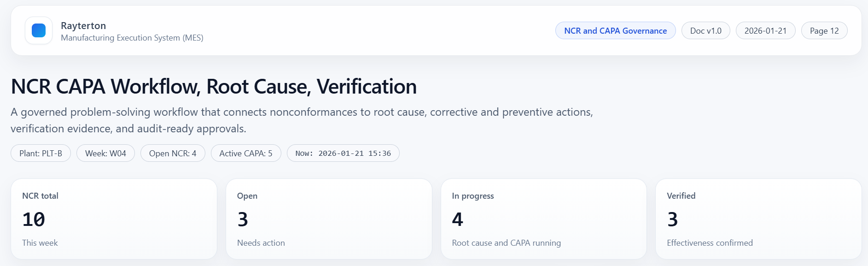Select the Plant: PLT-B chip
The height and width of the screenshot is (266, 868).
click(41, 154)
